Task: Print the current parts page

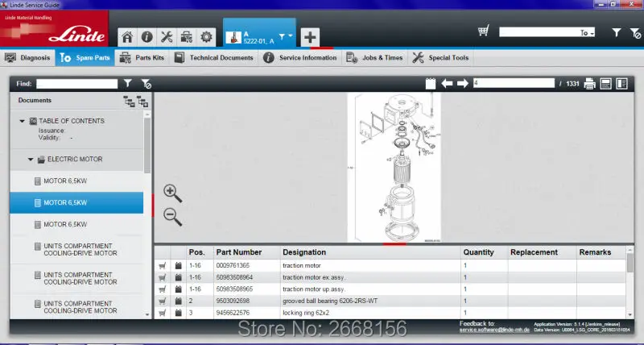Action: [590, 84]
